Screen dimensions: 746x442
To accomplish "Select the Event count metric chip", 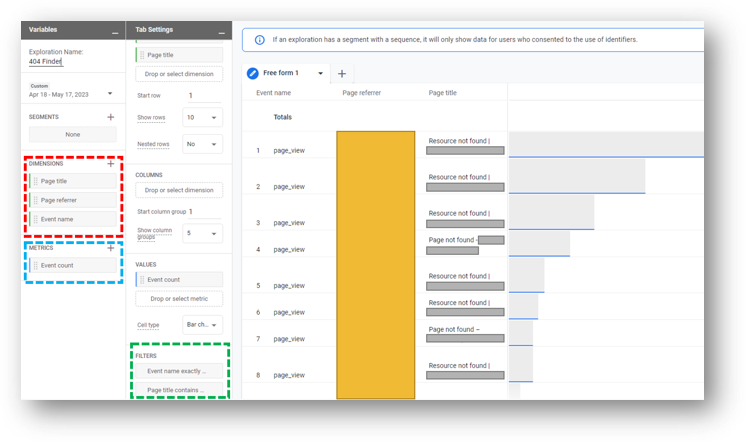I will pyautogui.click(x=73, y=265).
